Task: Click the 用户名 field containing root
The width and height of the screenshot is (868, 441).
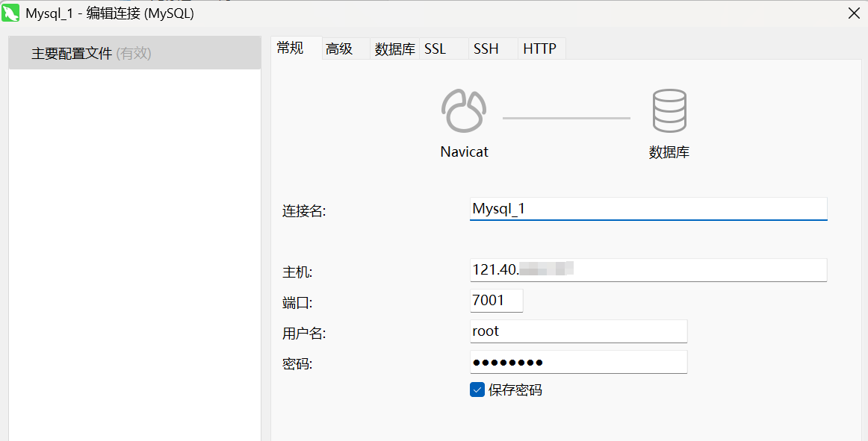Action: (578, 331)
